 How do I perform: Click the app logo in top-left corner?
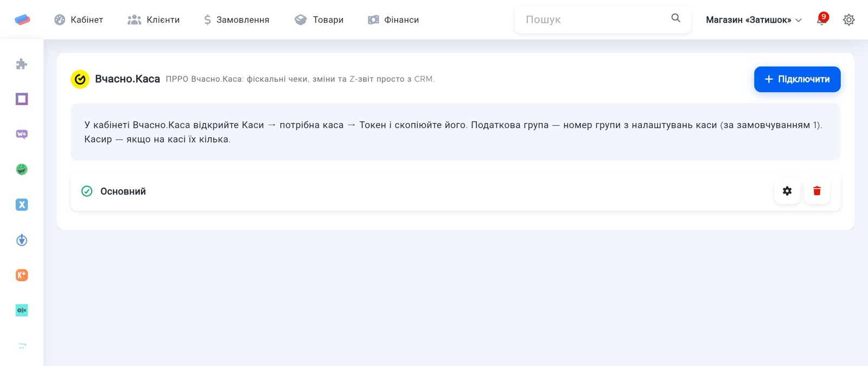(x=22, y=20)
